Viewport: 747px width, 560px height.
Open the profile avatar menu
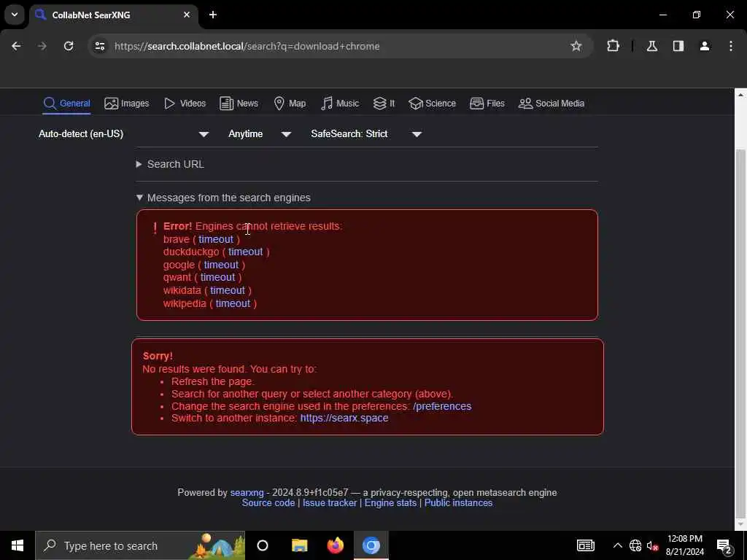(x=704, y=46)
